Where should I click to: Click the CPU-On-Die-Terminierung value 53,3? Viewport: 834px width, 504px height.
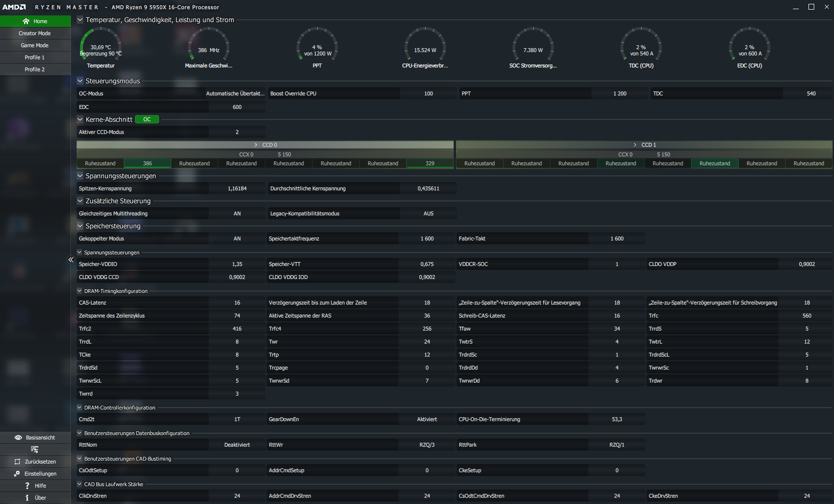[617, 419]
